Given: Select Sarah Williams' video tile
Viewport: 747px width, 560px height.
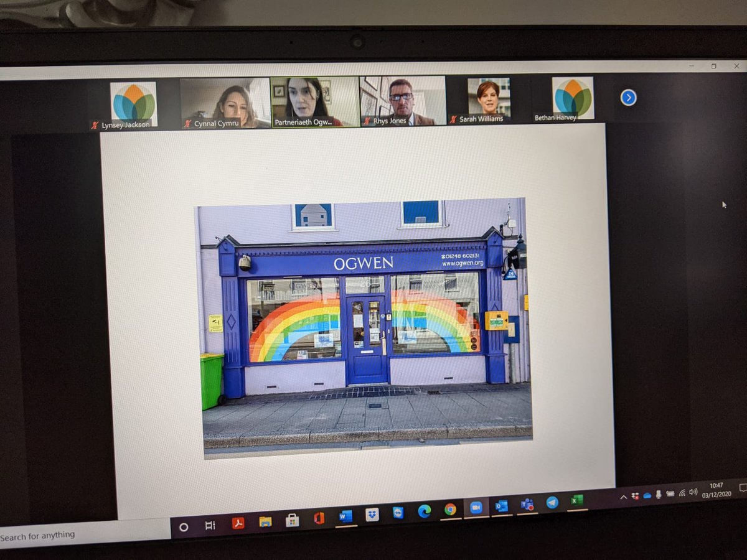Looking at the screenshot, I should pos(489,99).
